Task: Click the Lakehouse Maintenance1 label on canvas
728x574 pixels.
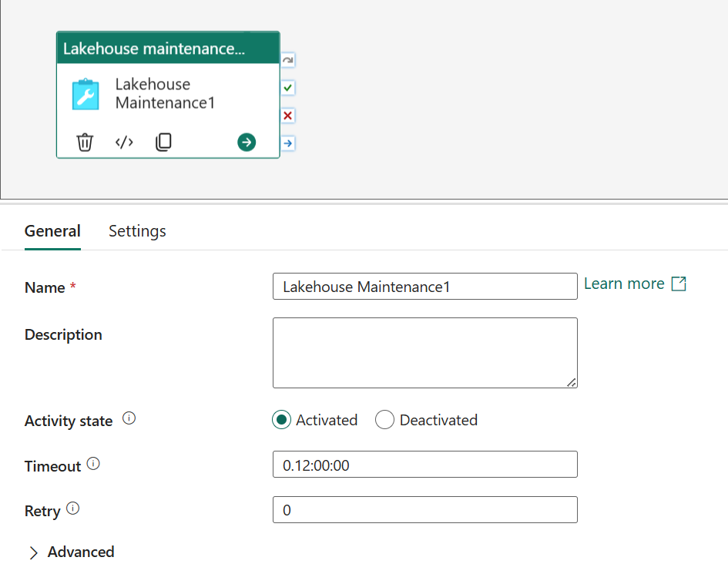Action: (166, 93)
